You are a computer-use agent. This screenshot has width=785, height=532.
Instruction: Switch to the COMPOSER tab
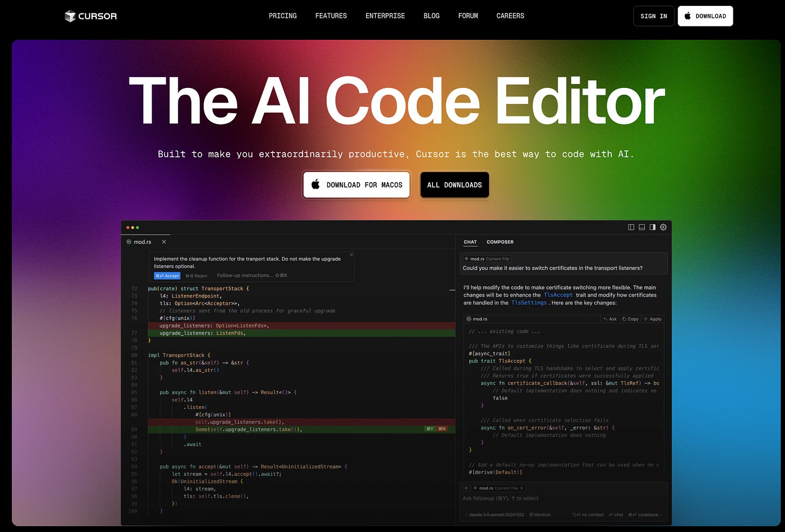pyautogui.click(x=500, y=242)
